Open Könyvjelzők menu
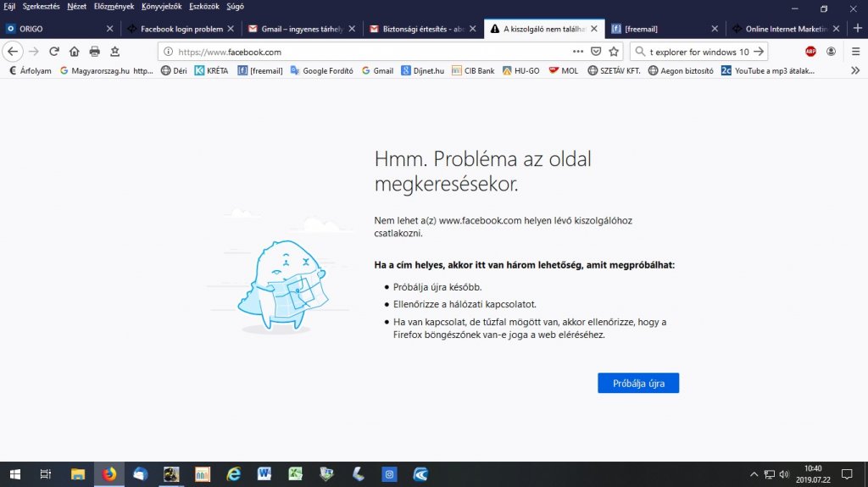 [x=161, y=7]
